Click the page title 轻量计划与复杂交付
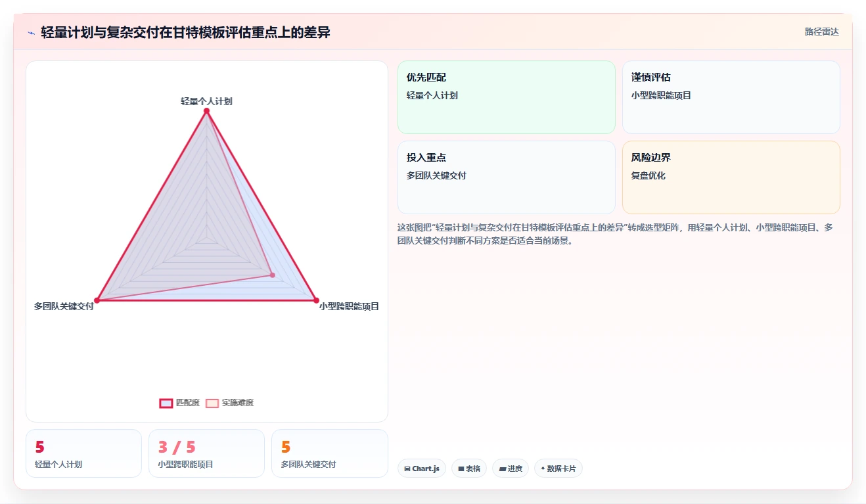 (185, 32)
